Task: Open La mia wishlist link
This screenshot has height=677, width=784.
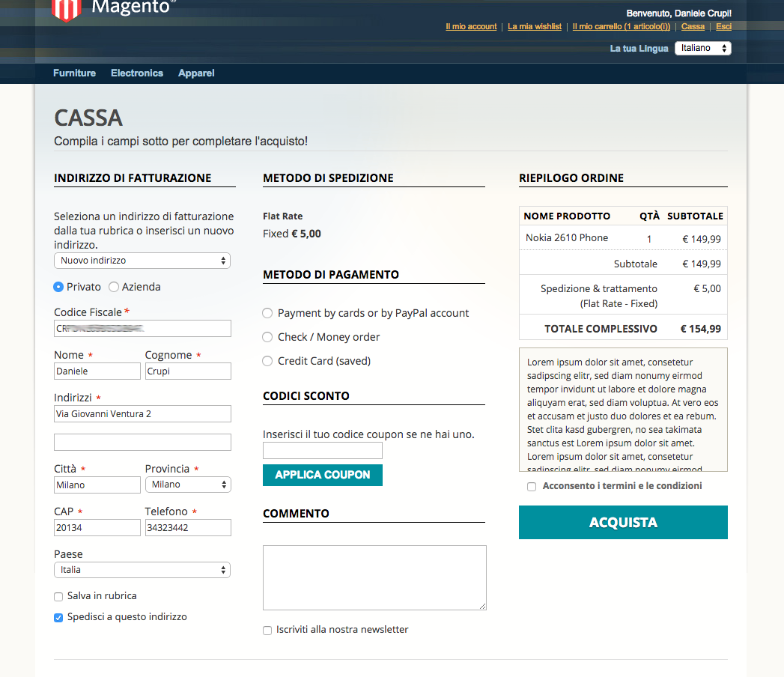Action: click(x=535, y=26)
